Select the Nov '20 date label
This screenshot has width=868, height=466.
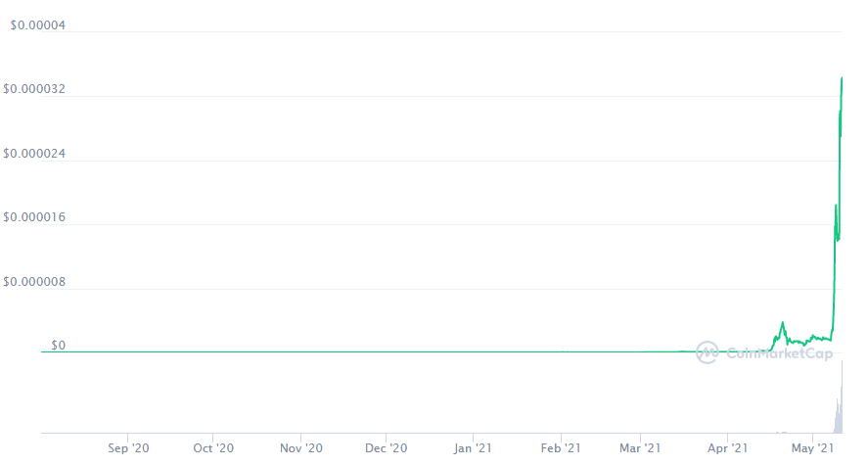[301, 448]
